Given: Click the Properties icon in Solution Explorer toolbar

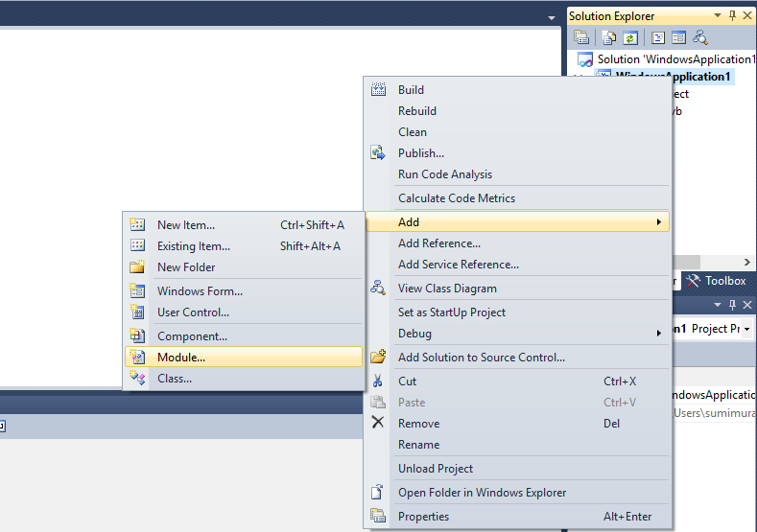Looking at the screenshot, I should click(x=581, y=37).
